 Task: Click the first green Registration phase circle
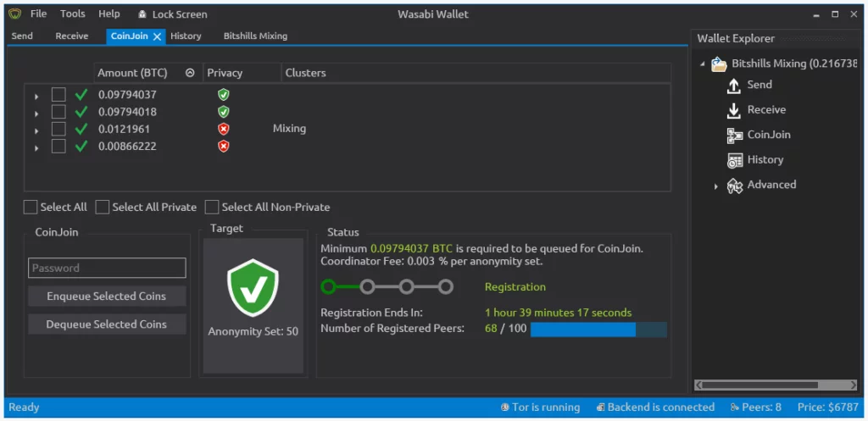(x=328, y=286)
